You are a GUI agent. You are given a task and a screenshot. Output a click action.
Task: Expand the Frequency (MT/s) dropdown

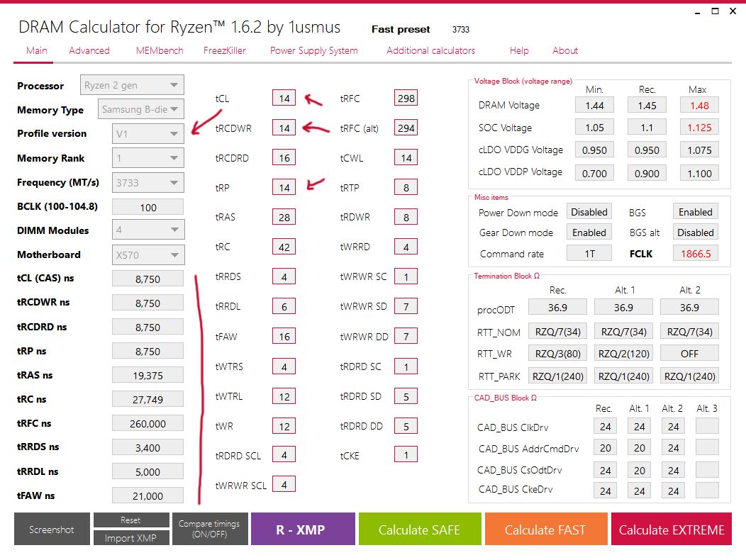[148, 183]
